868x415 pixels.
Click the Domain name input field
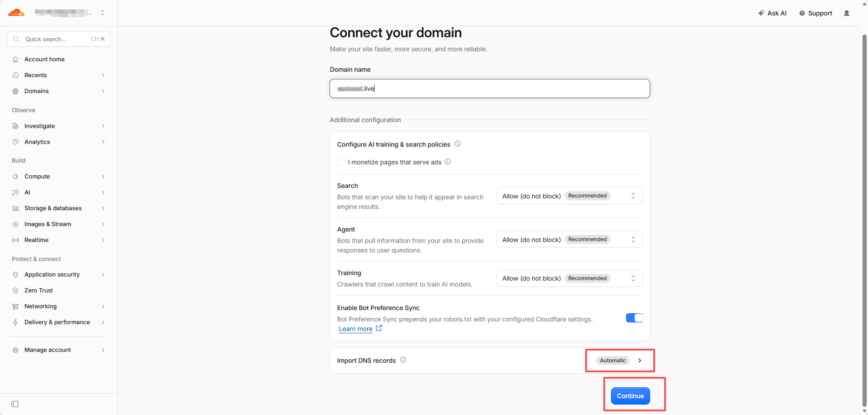tap(490, 89)
